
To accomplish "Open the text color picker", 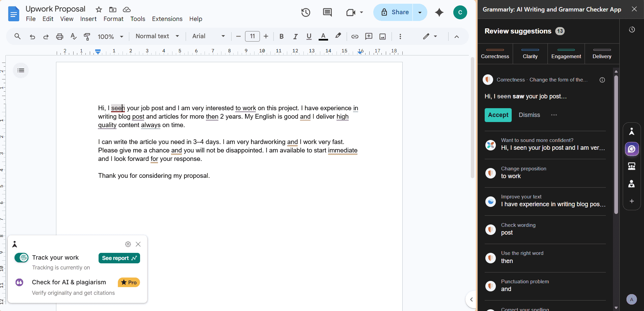I will pos(323,36).
